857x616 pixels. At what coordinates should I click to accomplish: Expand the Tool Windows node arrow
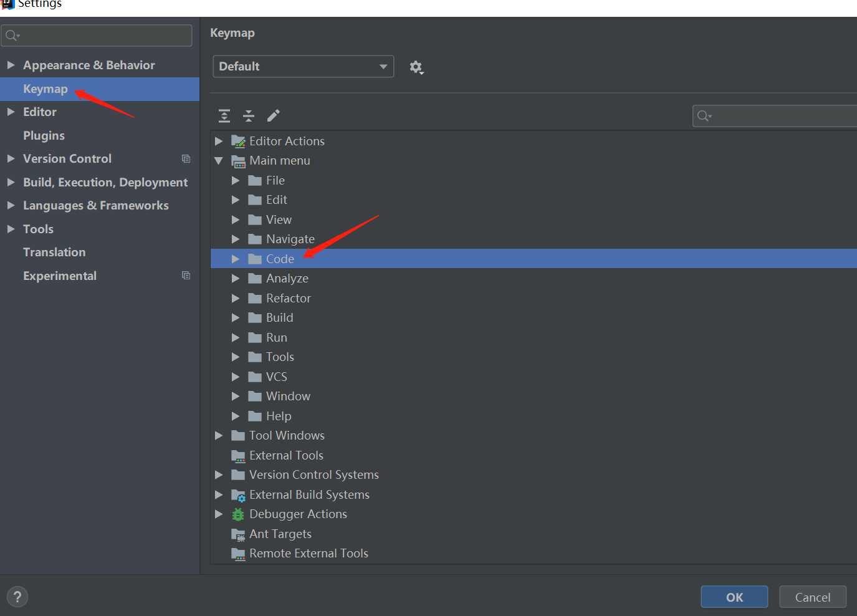click(x=219, y=436)
